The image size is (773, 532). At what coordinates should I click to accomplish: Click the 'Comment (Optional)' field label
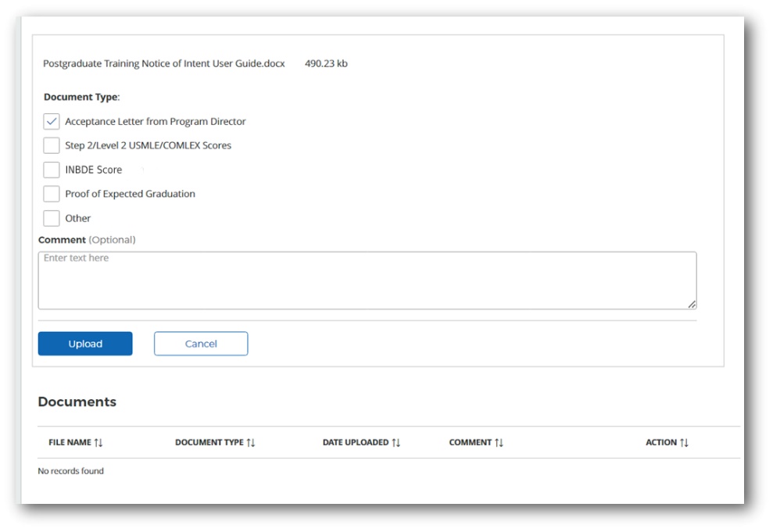pyautogui.click(x=87, y=240)
